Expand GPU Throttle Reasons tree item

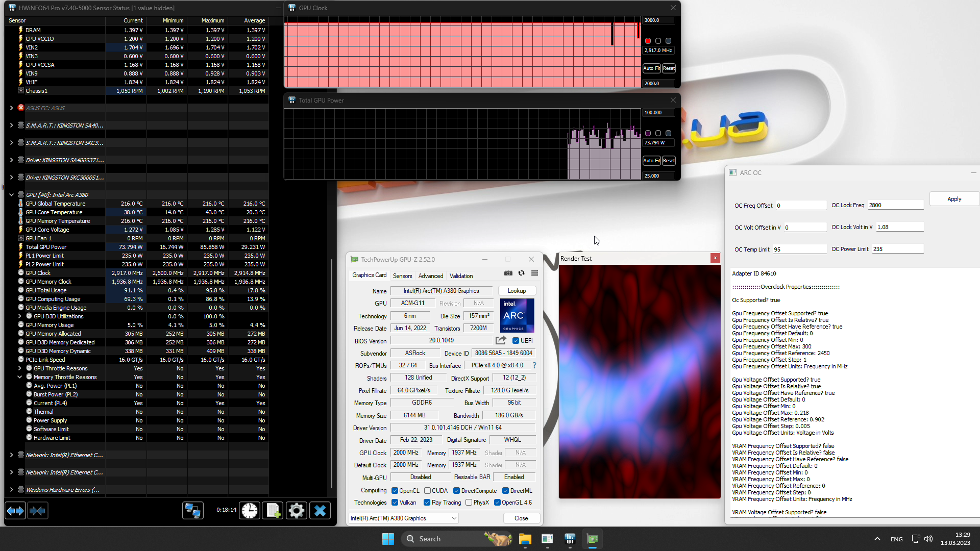20,368
